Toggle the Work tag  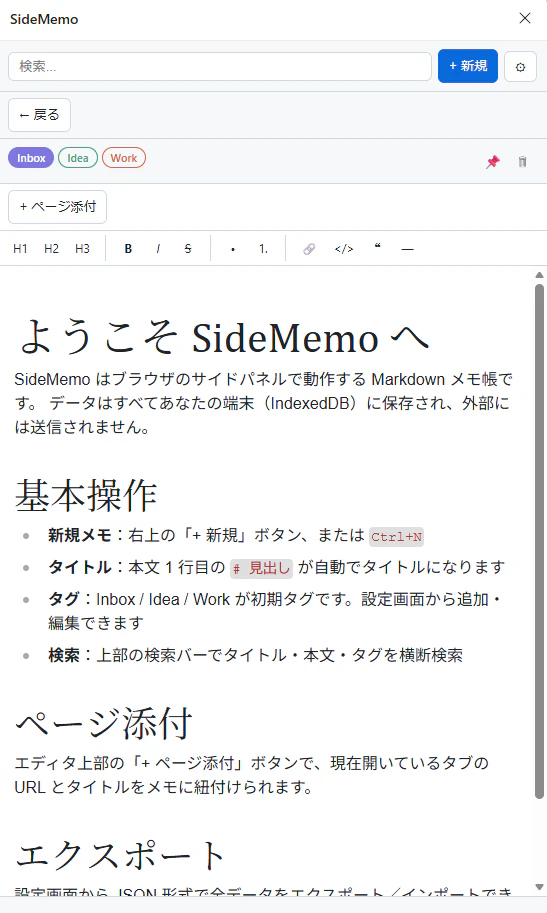tap(123, 158)
